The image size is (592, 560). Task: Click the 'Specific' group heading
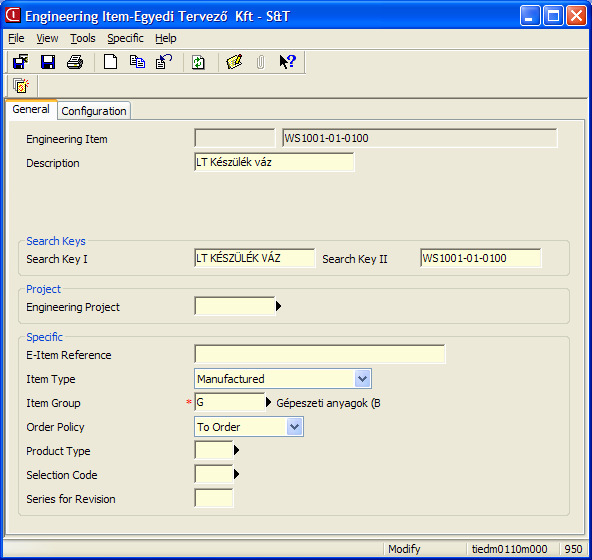pos(44,337)
